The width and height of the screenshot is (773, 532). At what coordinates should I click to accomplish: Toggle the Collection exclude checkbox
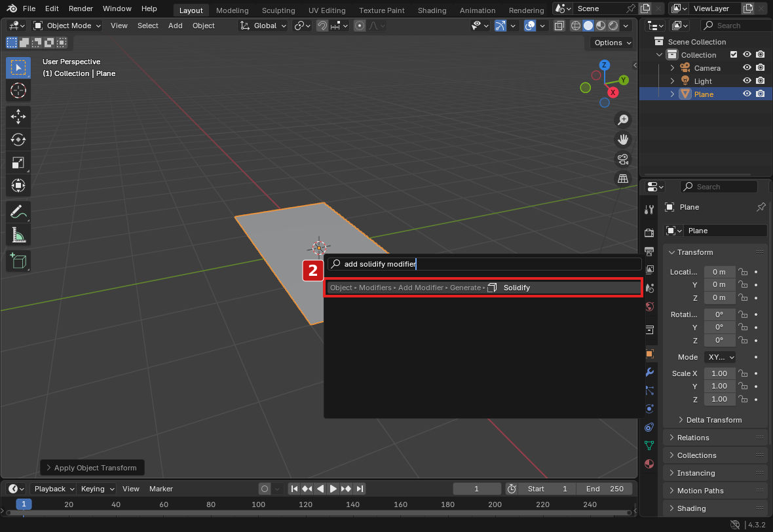pyautogui.click(x=734, y=55)
